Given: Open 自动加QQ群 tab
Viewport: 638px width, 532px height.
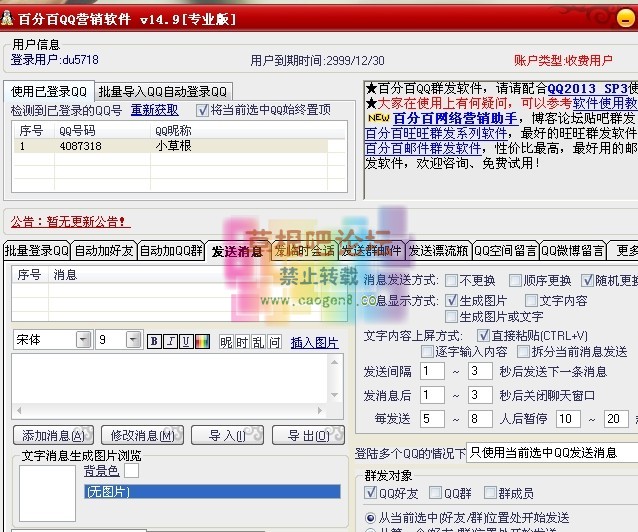Looking at the screenshot, I should coord(171,251).
